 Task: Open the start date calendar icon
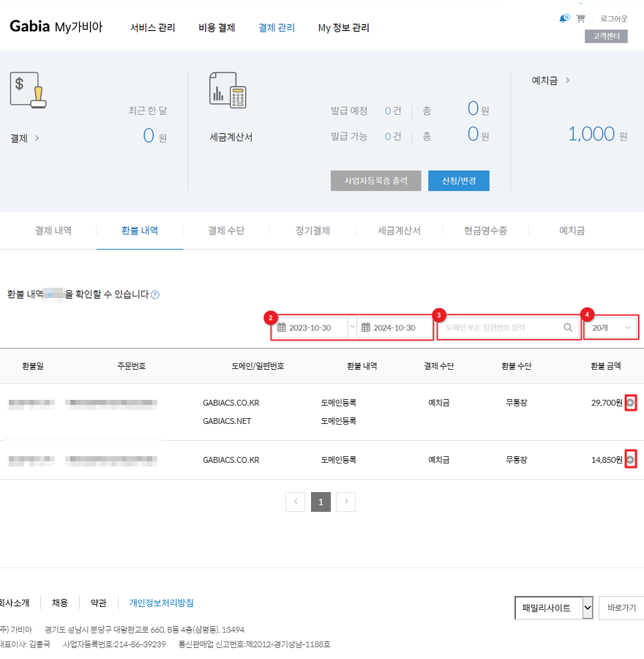(282, 327)
